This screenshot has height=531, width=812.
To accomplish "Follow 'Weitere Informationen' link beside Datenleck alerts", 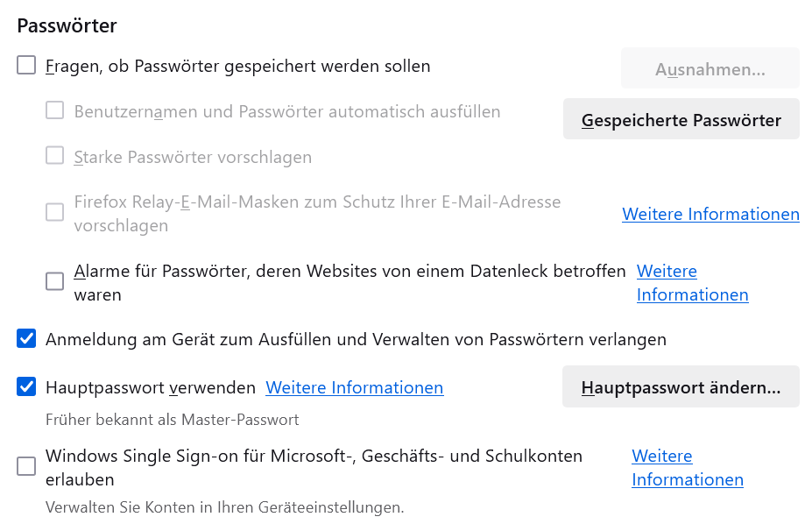I will [692, 283].
